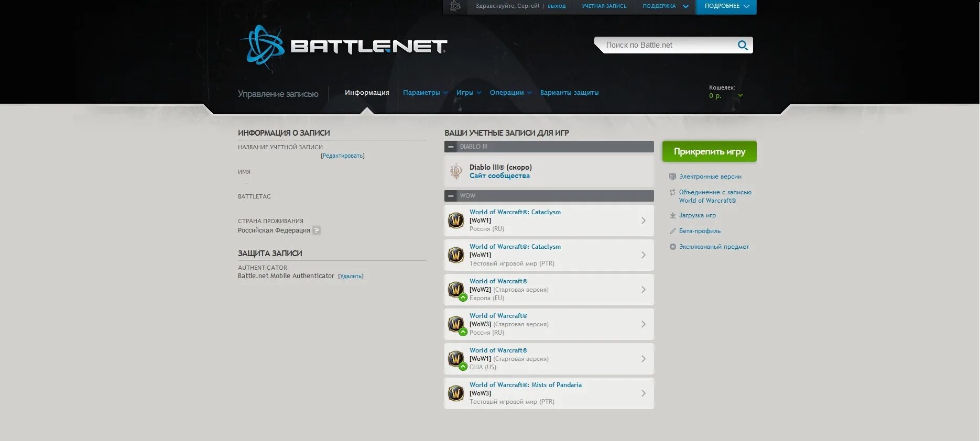Click the 0 р. wallet balance

pos(715,96)
